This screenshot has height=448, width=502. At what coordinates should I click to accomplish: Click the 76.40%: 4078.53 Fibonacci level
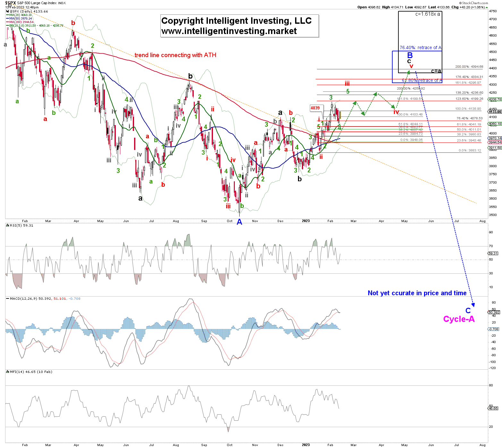(470, 118)
